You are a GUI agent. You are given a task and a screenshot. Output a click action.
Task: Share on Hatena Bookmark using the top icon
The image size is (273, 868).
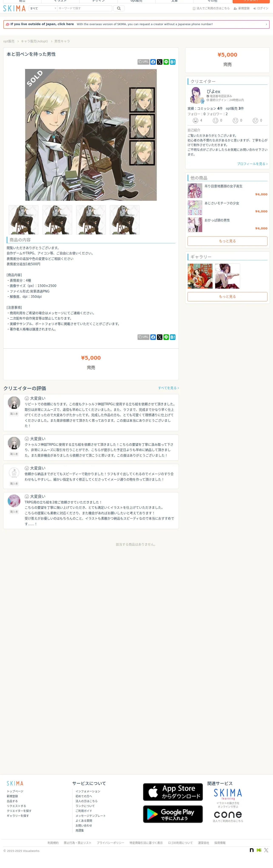click(x=173, y=62)
